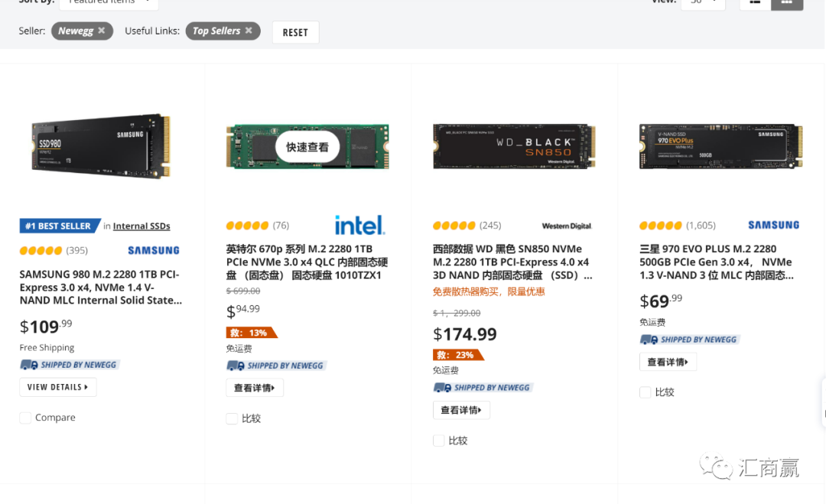Click the Intel brand logo
This screenshot has width=826, height=504.
pos(359,225)
